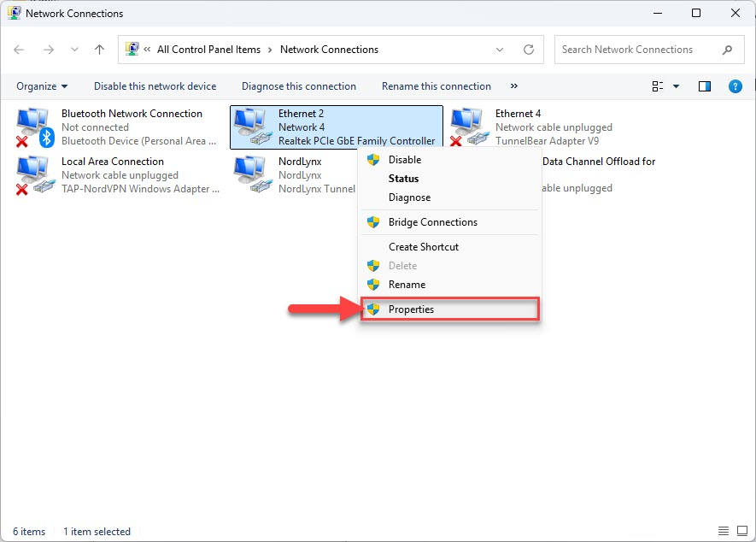Switch to details view in status bar

[x=724, y=531]
